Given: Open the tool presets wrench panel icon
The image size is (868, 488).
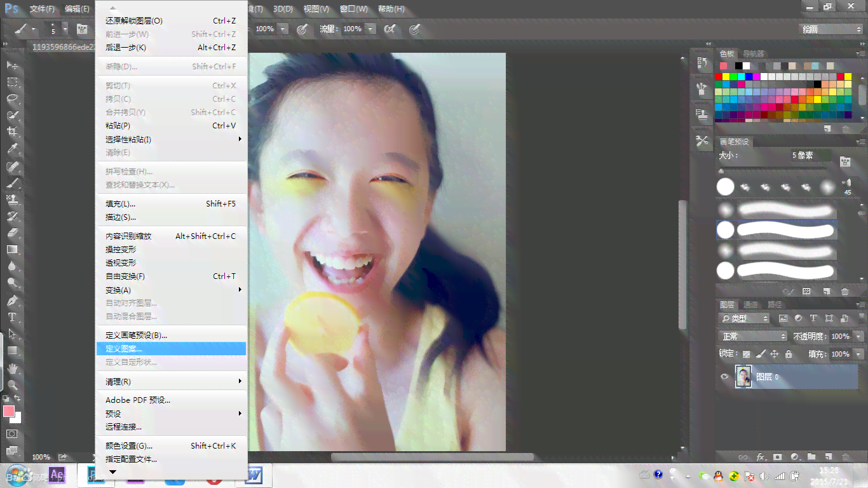Looking at the screenshot, I should click(702, 141).
